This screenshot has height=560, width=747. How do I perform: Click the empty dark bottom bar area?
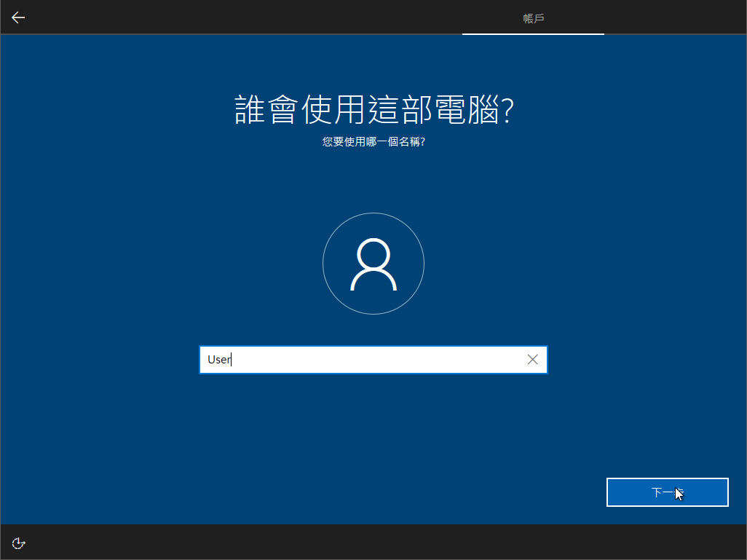click(x=364, y=543)
